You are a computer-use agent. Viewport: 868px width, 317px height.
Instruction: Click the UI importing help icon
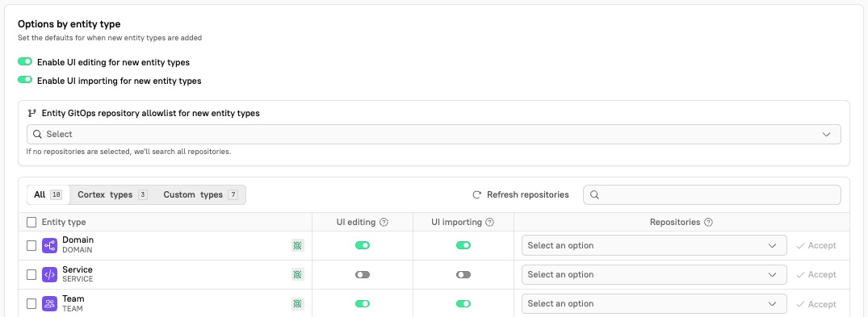coord(489,223)
